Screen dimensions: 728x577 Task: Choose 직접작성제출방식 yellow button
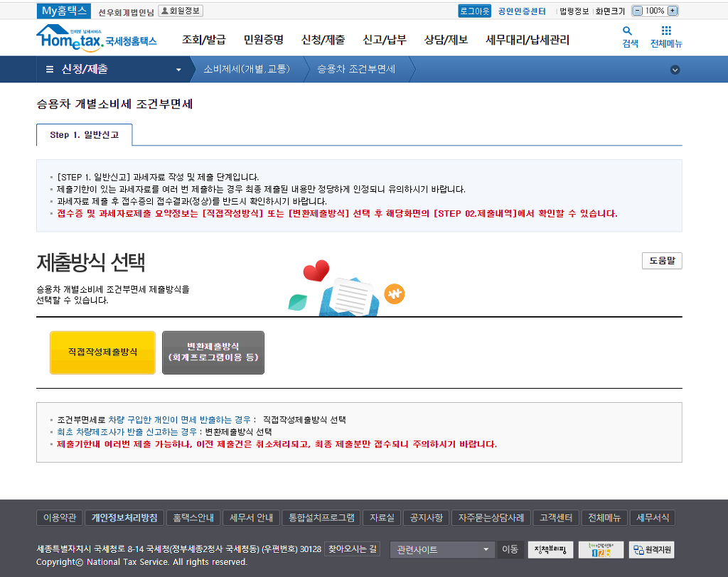pos(102,352)
